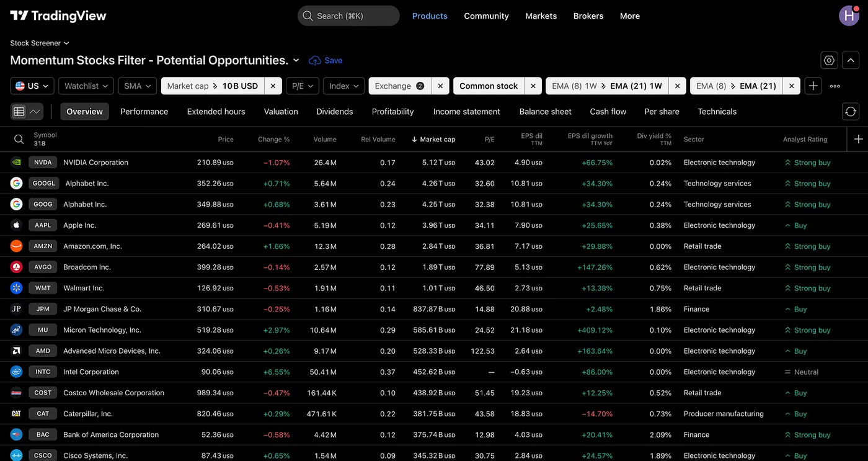Screen dimensions: 868x461
Task: Open the Watchlist filter dropdown
Action: [x=86, y=86]
